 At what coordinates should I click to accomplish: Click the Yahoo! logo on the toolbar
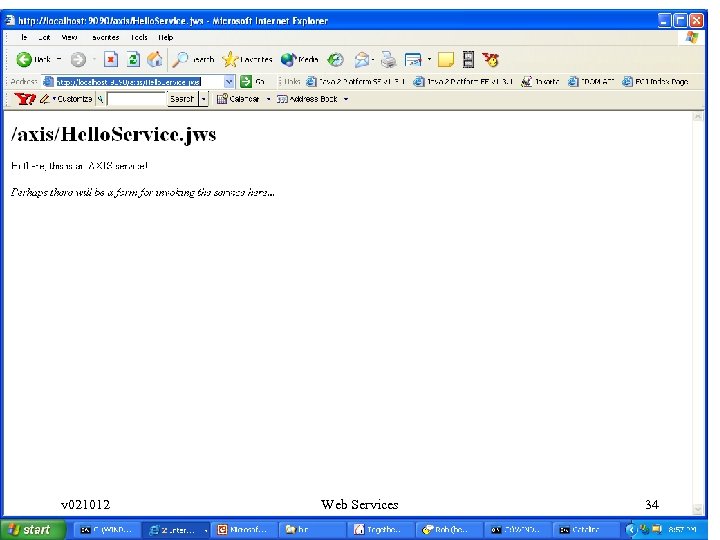(24, 99)
